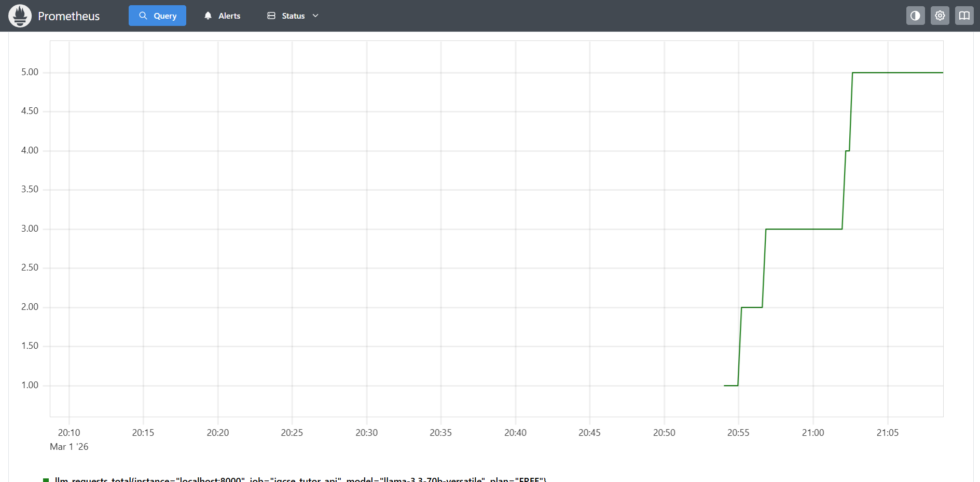The width and height of the screenshot is (980, 482).
Task: Click the magnifier icon in Query button
Action: pos(143,16)
